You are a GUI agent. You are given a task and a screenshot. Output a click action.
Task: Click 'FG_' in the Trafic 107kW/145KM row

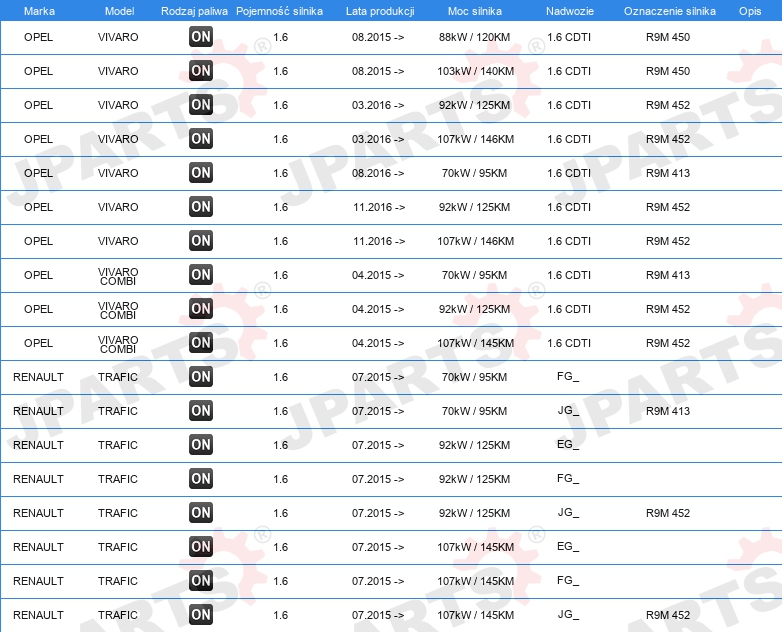[568, 580]
